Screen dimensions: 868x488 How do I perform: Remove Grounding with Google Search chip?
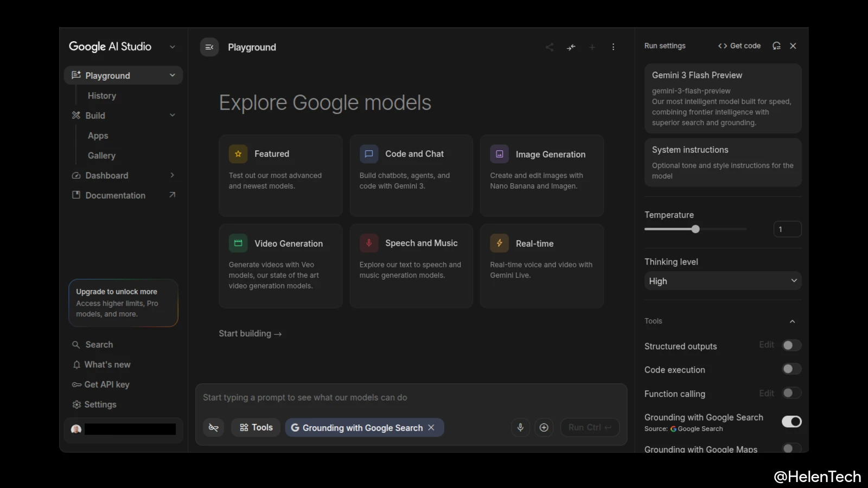(431, 427)
